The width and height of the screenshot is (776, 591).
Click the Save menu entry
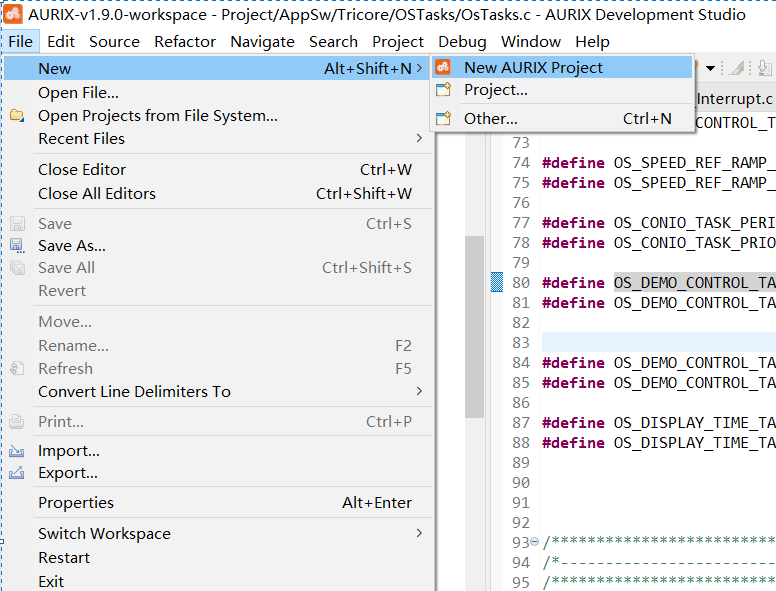[218, 224]
